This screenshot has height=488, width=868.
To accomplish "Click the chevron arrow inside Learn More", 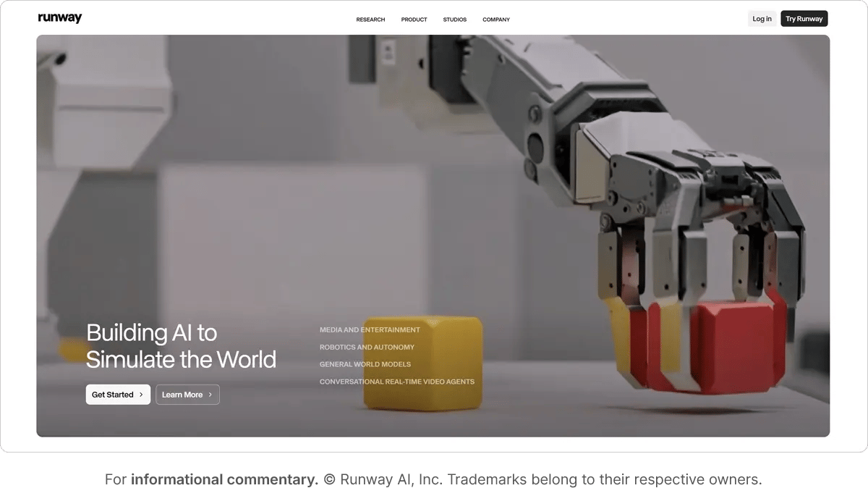I will pos(209,395).
